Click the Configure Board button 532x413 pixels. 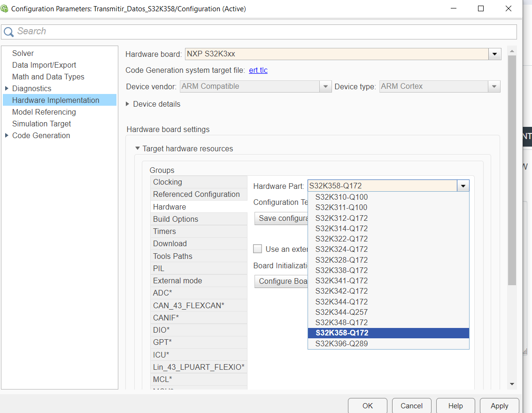tap(282, 281)
